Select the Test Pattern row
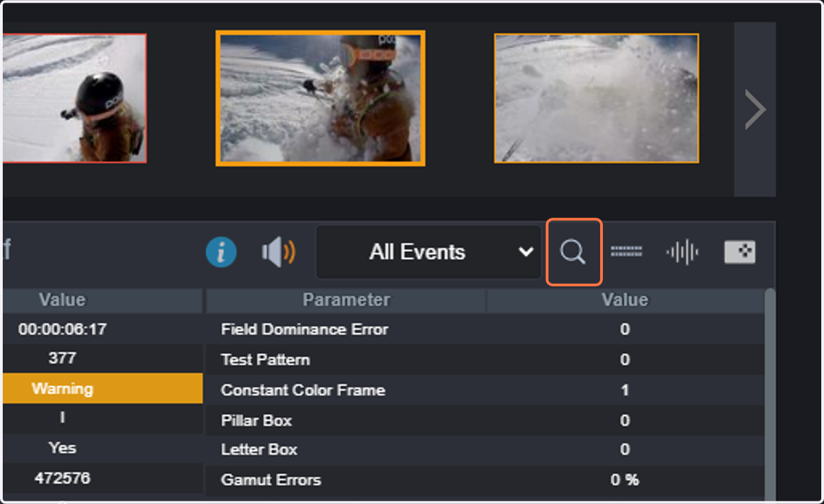824x504 pixels. 485,360
